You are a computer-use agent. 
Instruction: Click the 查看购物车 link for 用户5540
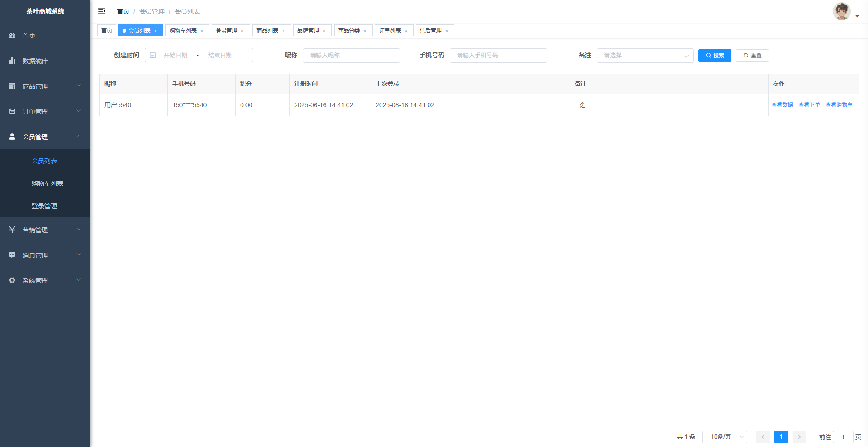tap(839, 105)
